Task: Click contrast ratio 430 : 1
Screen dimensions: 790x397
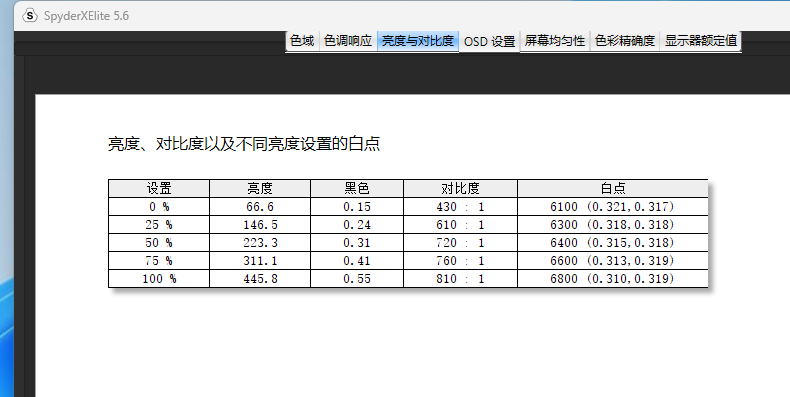Action: pos(460,207)
